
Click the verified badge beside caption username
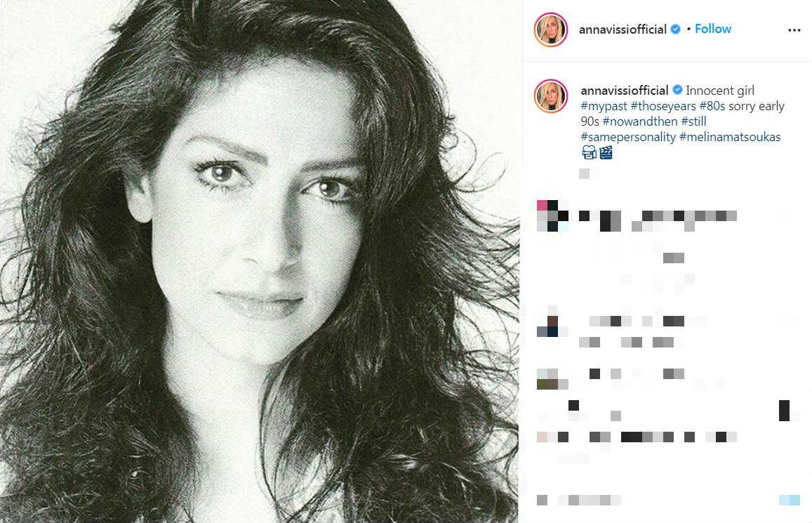[677, 90]
